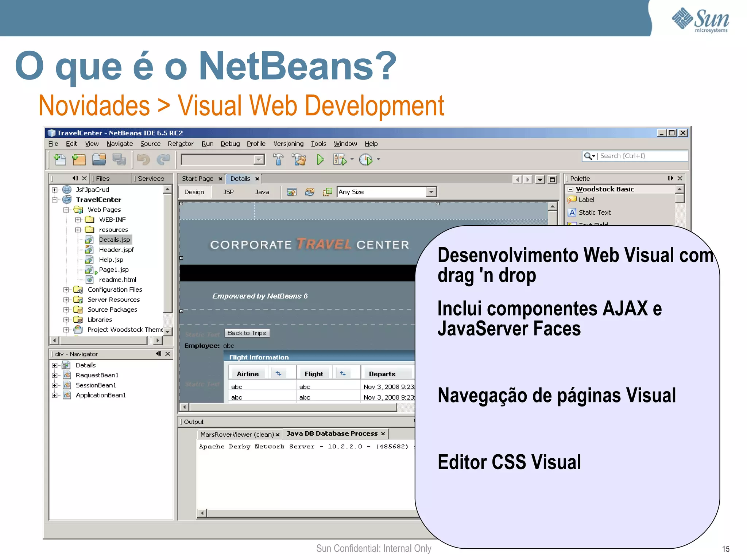This screenshot has width=747, height=560.
Task: Open the Debug button dropdown arrow
Action: pos(352,159)
